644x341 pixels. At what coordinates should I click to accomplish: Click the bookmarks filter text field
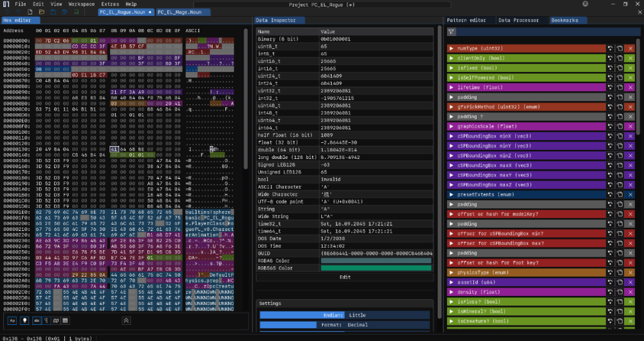pyautogui.click(x=547, y=32)
